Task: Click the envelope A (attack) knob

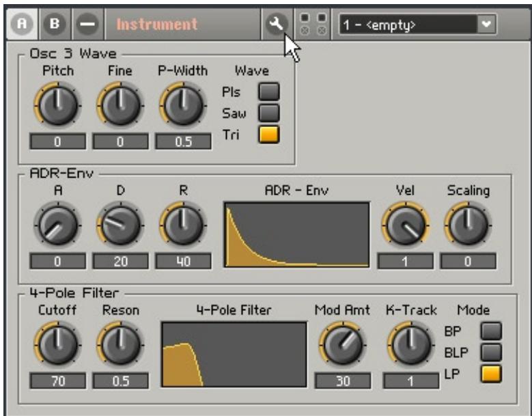Action: pyautogui.click(x=57, y=225)
